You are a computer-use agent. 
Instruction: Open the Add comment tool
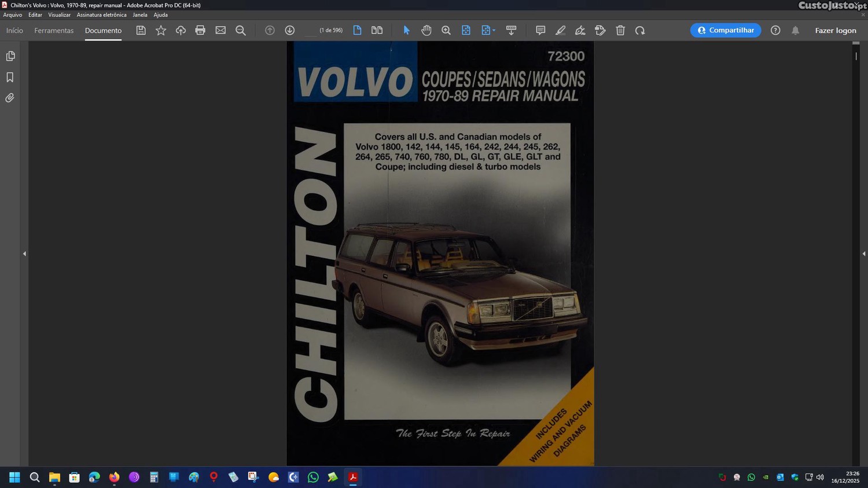click(x=540, y=30)
